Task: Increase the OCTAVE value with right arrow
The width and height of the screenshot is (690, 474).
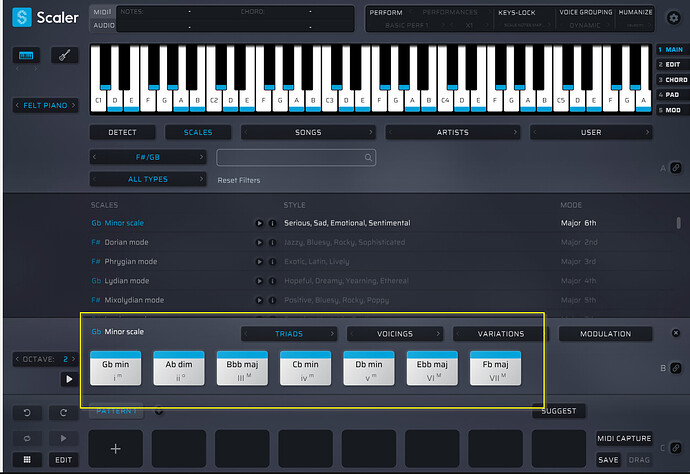Action: click(x=74, y=359)
